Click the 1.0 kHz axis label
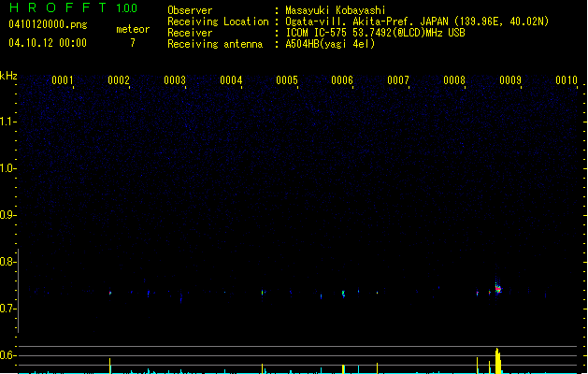Screen dimensions: 588x374 click(7, 168)
